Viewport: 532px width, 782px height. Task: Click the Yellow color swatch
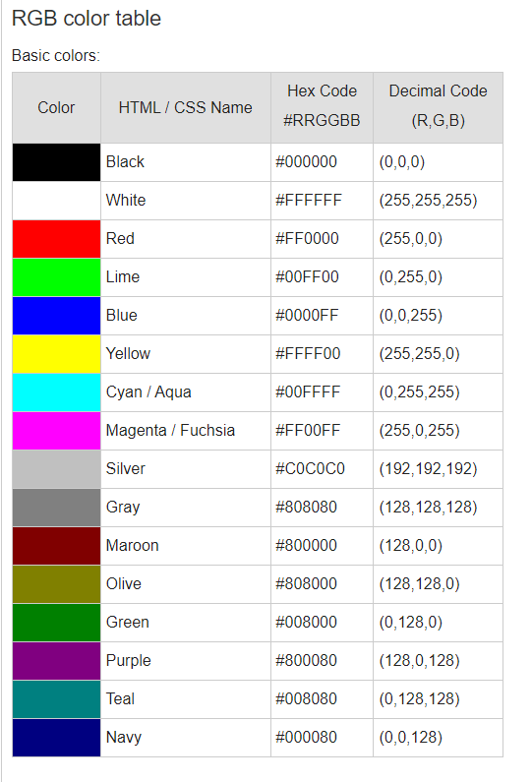tap(56, 354)
